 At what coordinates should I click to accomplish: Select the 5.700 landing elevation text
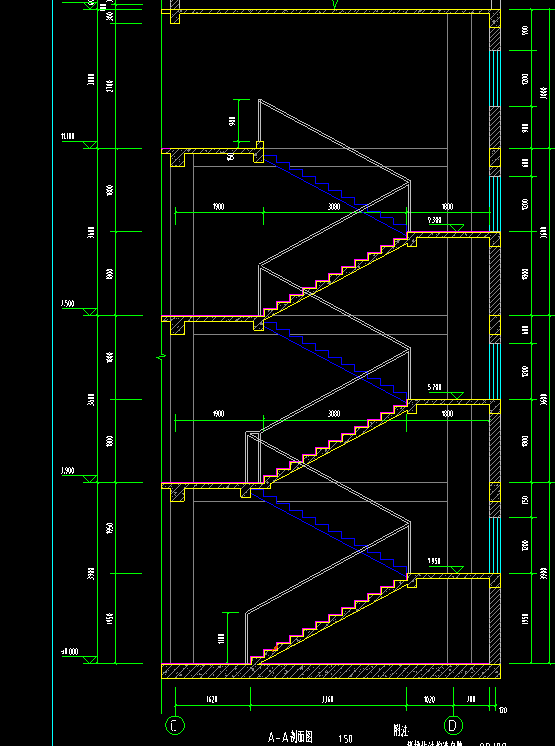pyautogui.click(x=435, y=387)
